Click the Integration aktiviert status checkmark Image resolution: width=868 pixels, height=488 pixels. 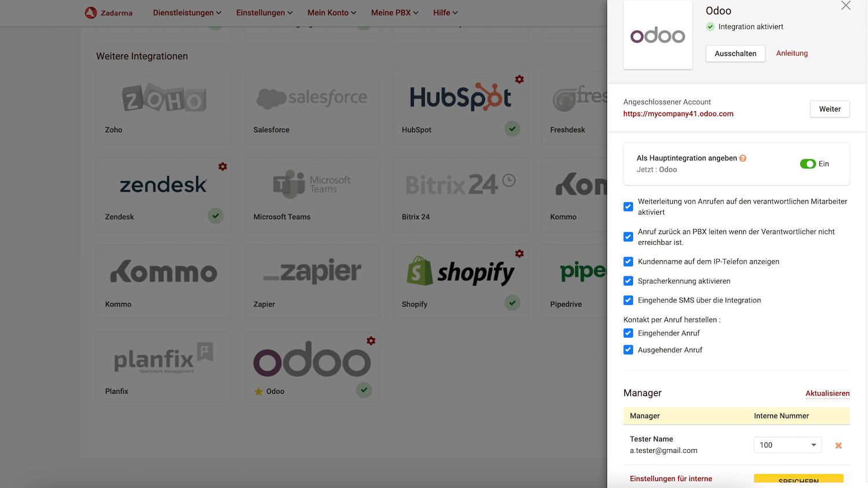(x=711, y=27)
